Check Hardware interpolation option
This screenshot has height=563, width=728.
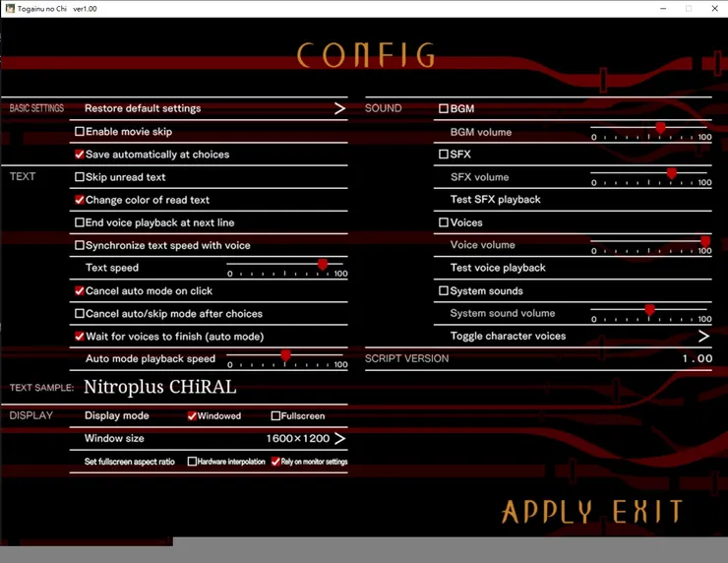pos(192,462)
